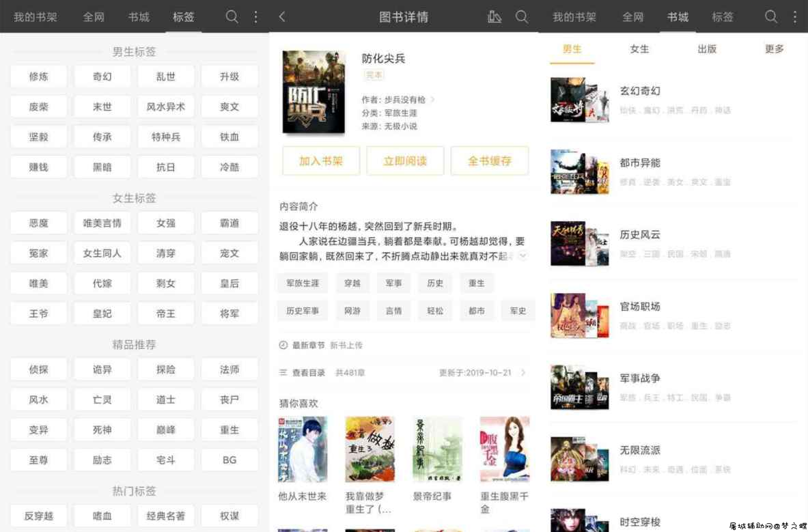
Task: Select the 经典名著 hot tag
Action: (x=166, y=516)
